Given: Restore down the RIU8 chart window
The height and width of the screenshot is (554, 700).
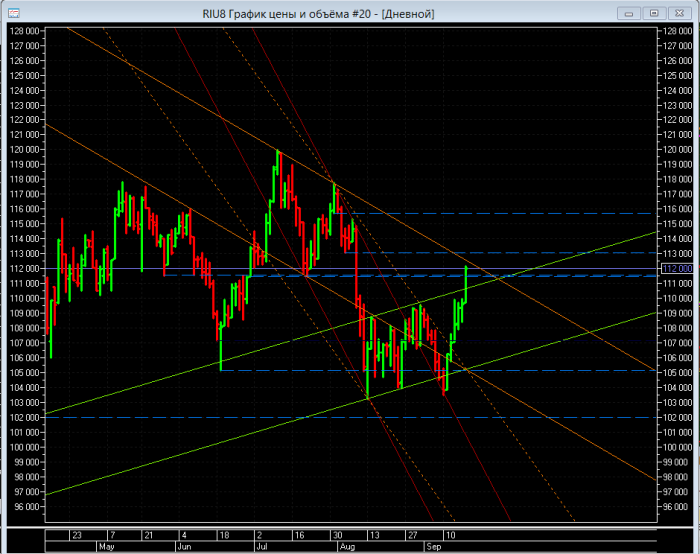Looking at the screenshot, I should [654, 13].
